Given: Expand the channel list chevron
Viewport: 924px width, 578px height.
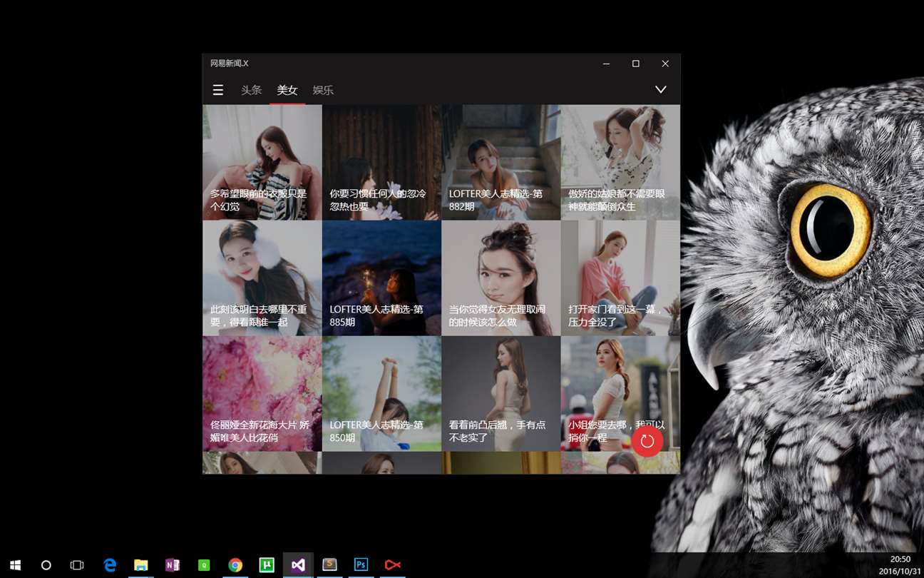Looking at the screenshot, I should pos(661,90).
